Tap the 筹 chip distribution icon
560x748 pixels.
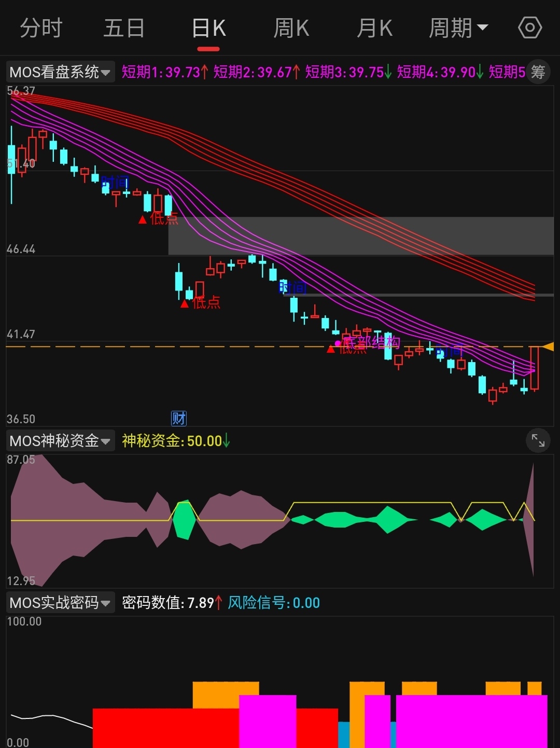pyautogui.click(x=538, y=72)
